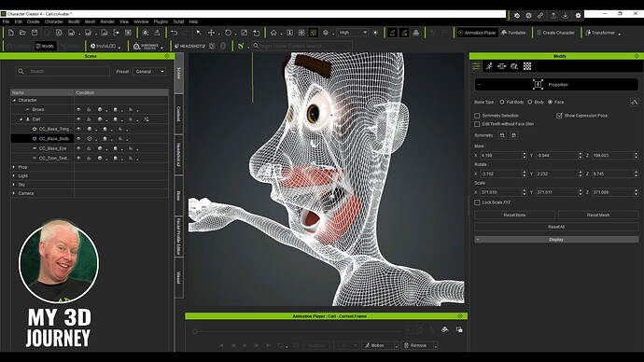Select Face bone type radio
Image resolution: width=644 pixels, height=362 pixels.
tap(550, 103)
